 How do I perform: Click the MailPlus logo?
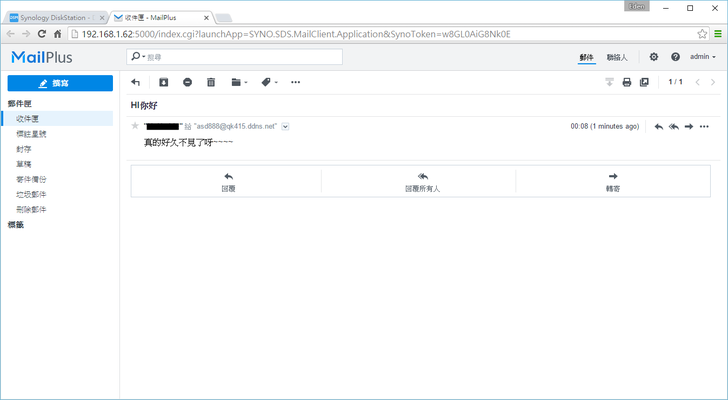(x=42, y=57)
